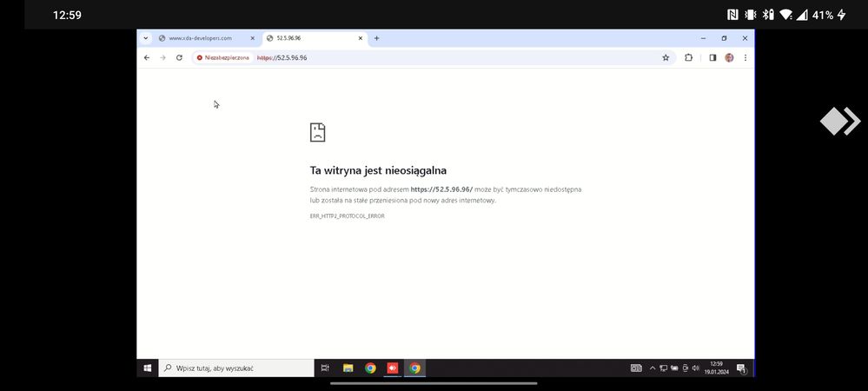The width and height of the screenshot is (868, 391).
Task: Open the Windows Start menu
Action: [x=148, y=368]
